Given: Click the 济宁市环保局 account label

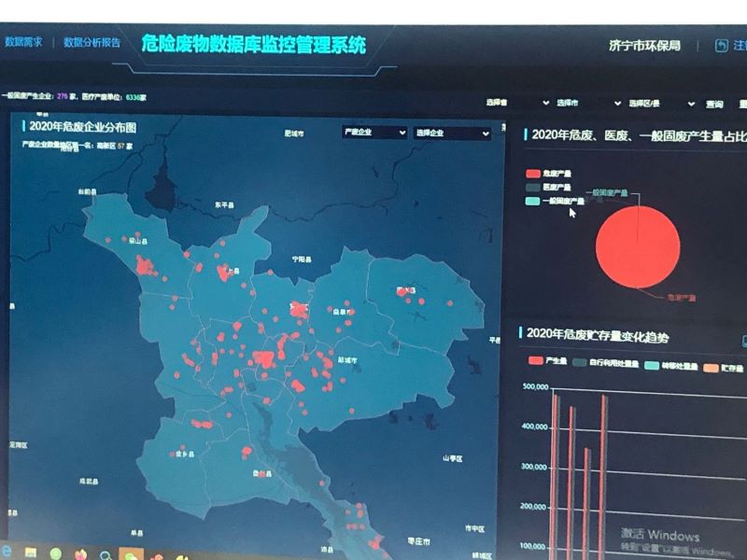Looking at the screenshot, I should pyautogui.click(x=644, y=46).
